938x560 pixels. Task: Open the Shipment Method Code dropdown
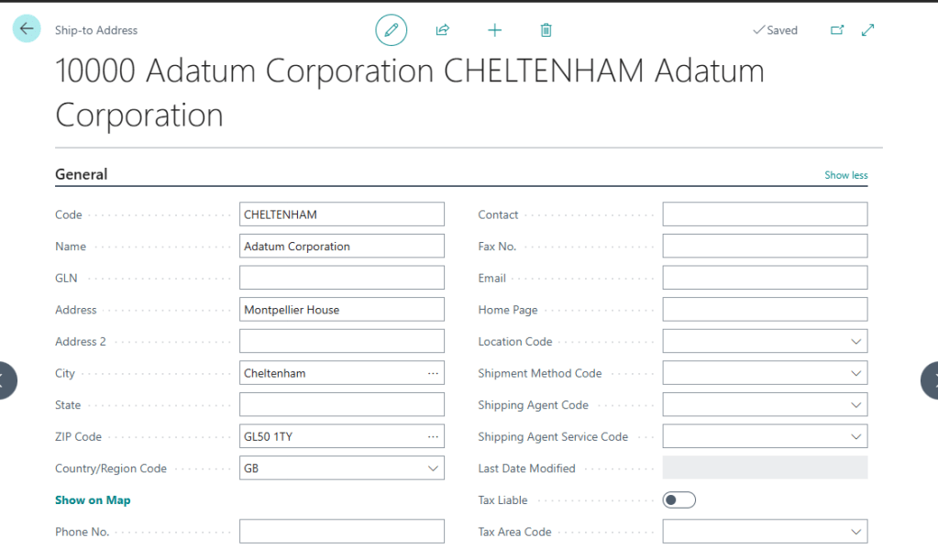855,374
